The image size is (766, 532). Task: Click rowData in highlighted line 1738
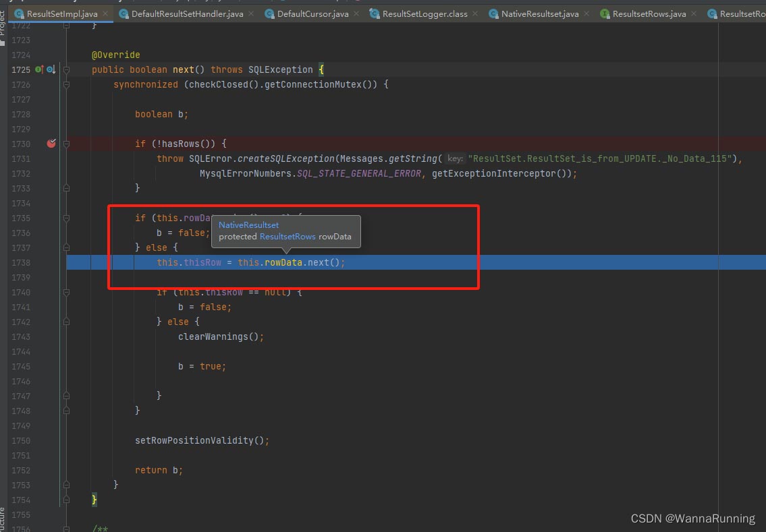point(283,262)
